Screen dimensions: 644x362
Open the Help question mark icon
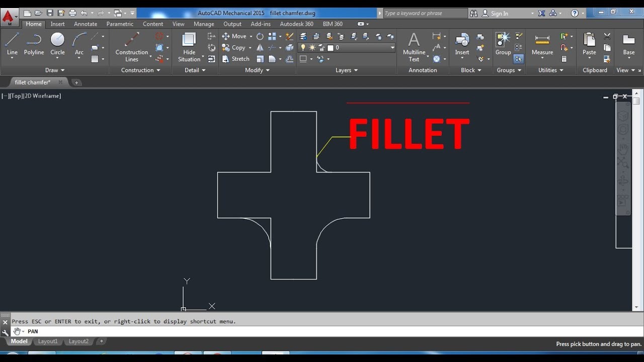pyautogui.click(x=575, y=14)
